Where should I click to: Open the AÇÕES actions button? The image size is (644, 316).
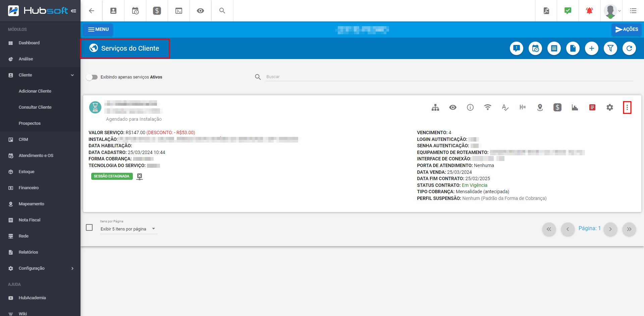(x=627, y=30)
